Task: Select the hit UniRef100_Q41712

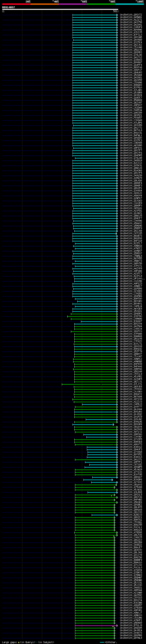Action: pyautogui.click(x=131, y=57)
